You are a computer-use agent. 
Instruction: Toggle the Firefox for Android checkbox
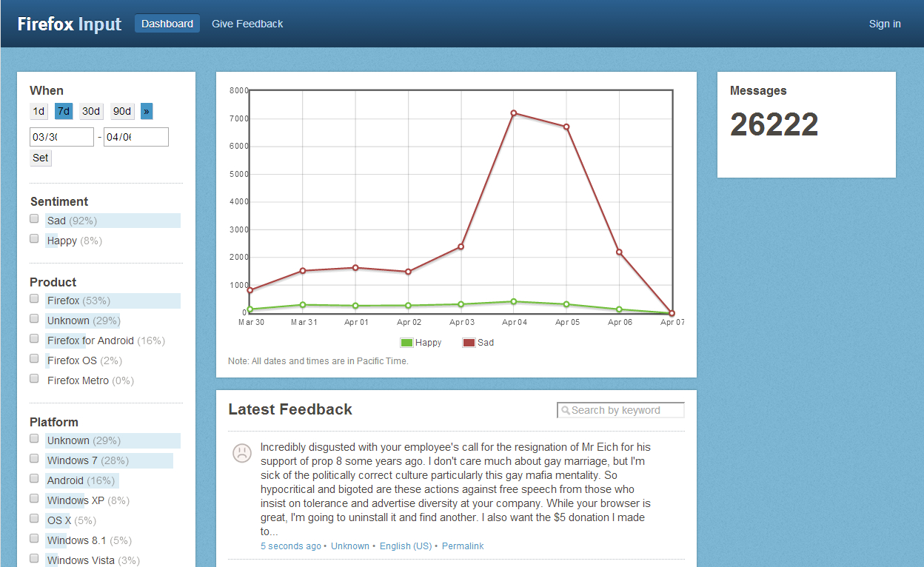pos(34,339)
